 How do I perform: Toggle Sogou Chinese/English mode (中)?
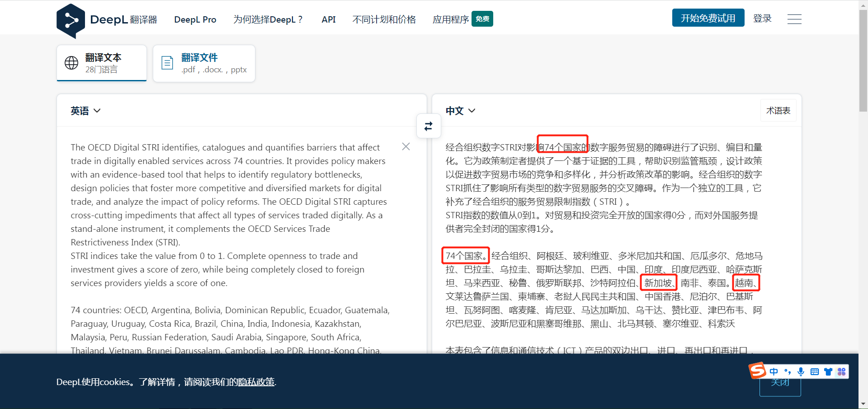click(774, 371)
